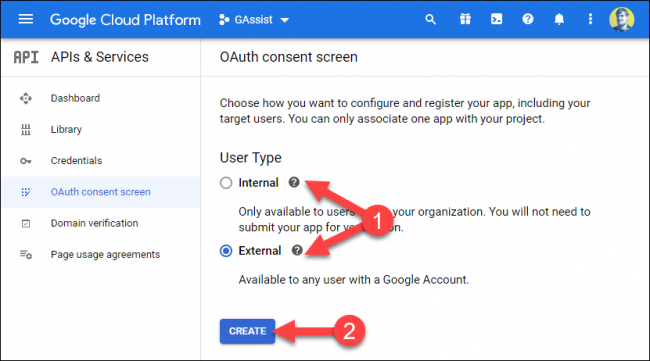Activate Cloud Shell terminal icon

[x=496, y=19]
